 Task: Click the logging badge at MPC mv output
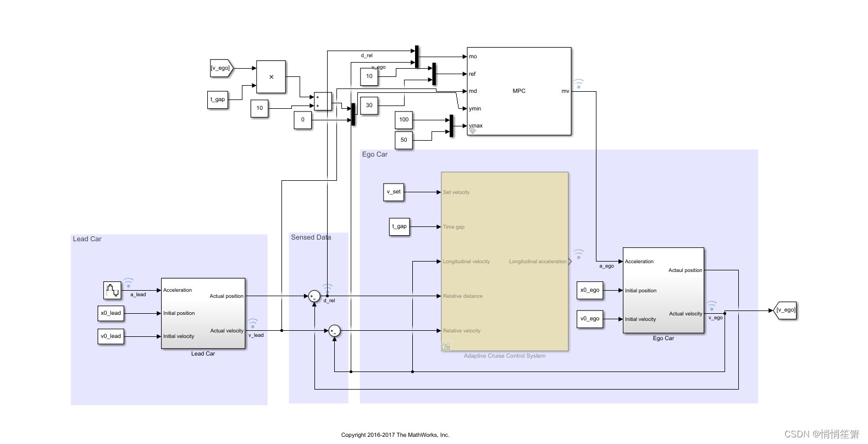tap(578, 84)
